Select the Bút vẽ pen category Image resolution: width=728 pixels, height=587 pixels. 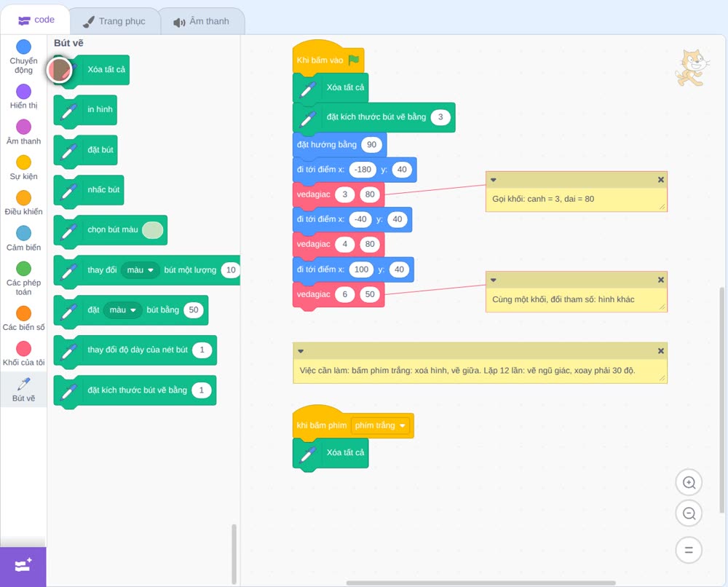[x=24, y=390]
